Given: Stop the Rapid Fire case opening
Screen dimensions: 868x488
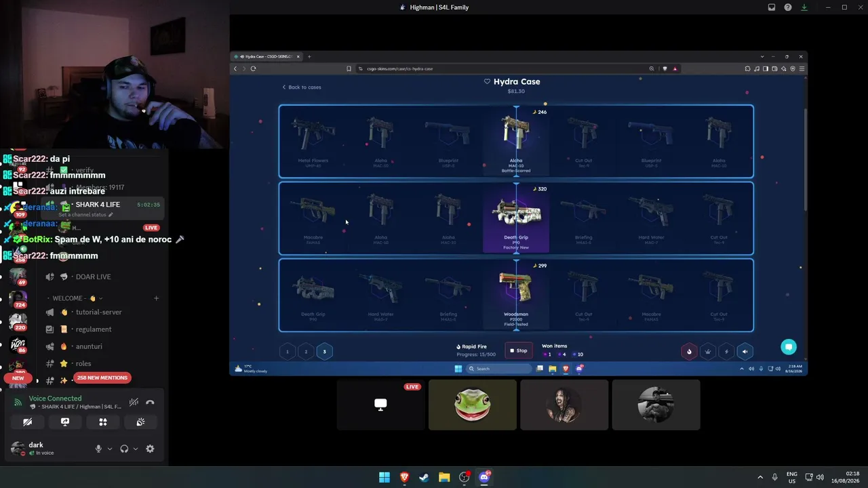Looking at the screenshot, I should 519,350.
